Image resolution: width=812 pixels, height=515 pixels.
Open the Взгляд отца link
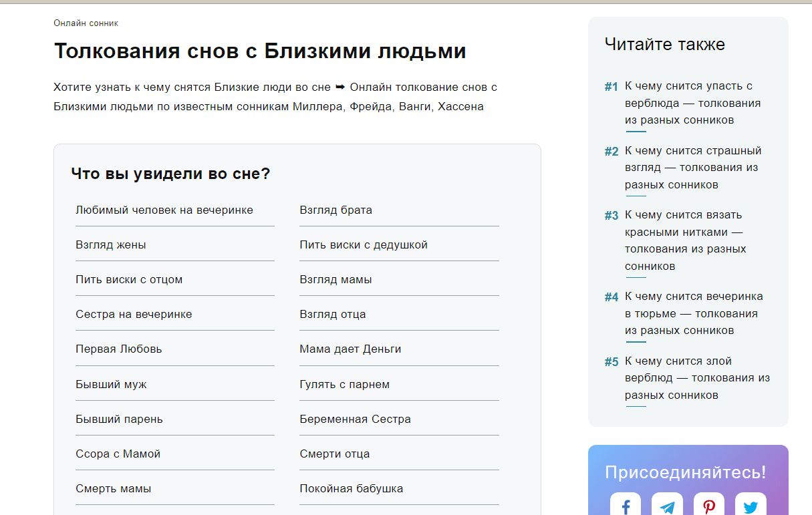pos(333,314)
